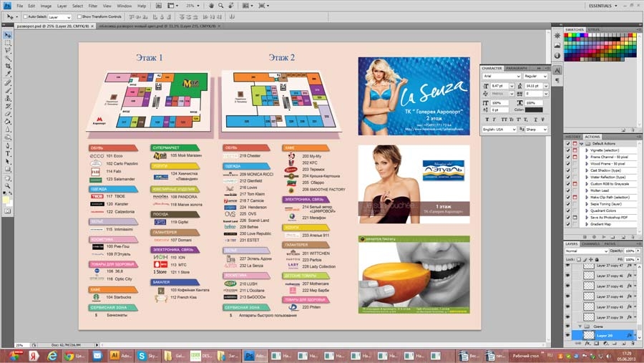
Task: Uncheck Gradient Map action checkbox
Action: click(x=568, y=225)
